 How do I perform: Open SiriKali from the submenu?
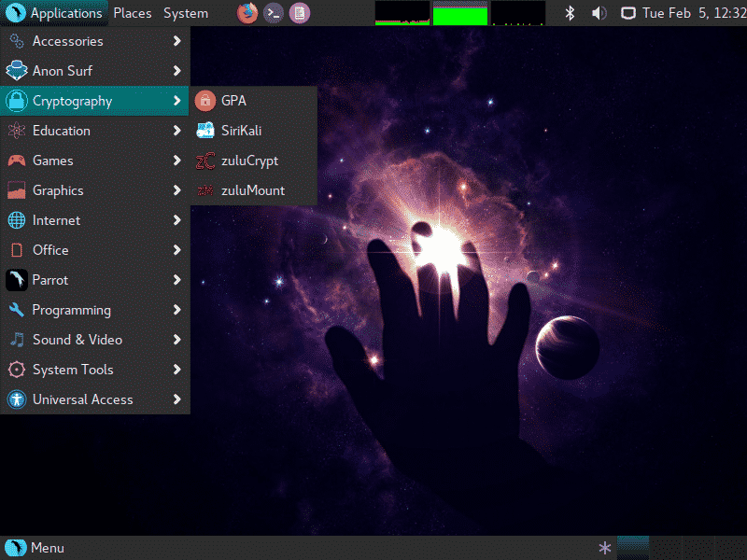(x=241, y=131)
